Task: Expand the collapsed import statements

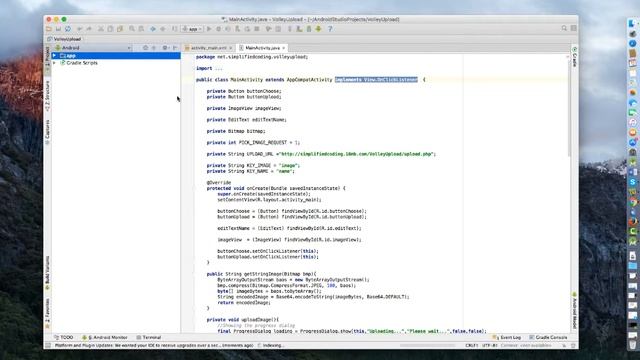Action: pyautogui.click(x=218, y=69)
